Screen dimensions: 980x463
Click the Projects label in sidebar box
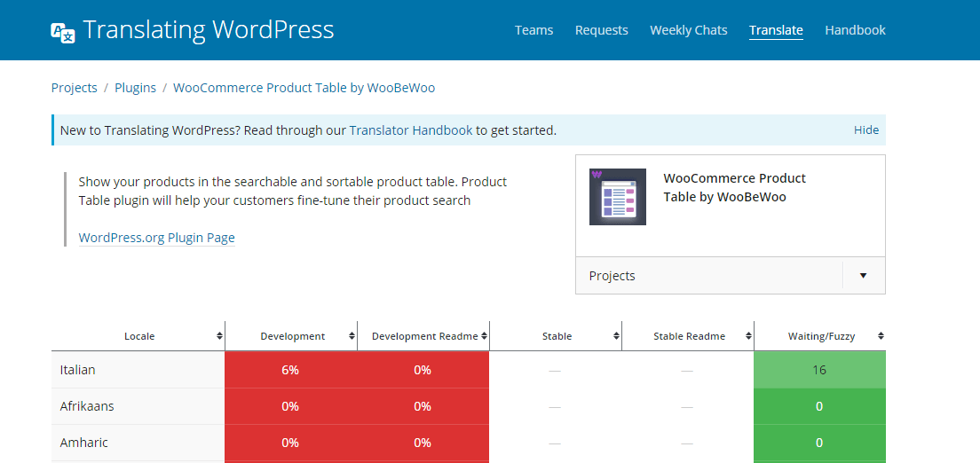tap(612, 276)
